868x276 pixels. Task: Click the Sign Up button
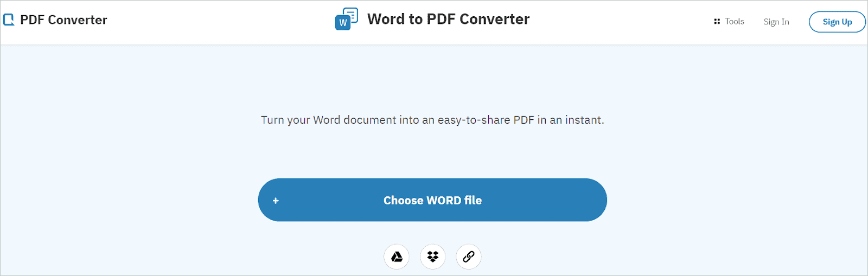837,22
